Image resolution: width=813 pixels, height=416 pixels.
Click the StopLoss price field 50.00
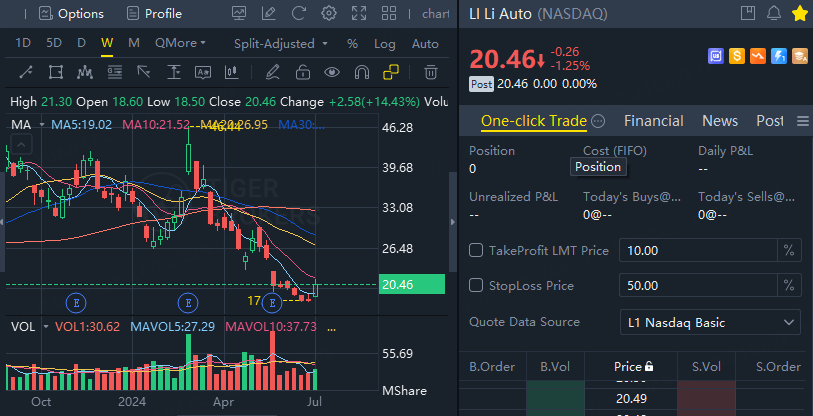tap(698, 286)
